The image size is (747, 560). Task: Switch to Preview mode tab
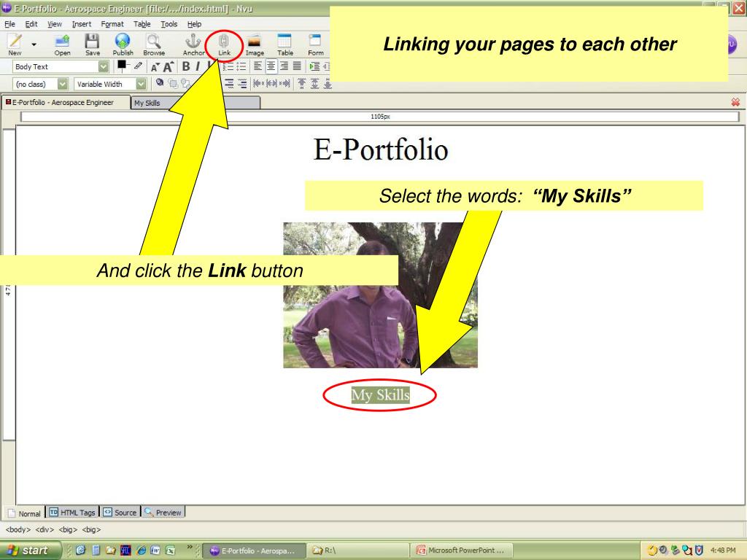click(163, 513)
